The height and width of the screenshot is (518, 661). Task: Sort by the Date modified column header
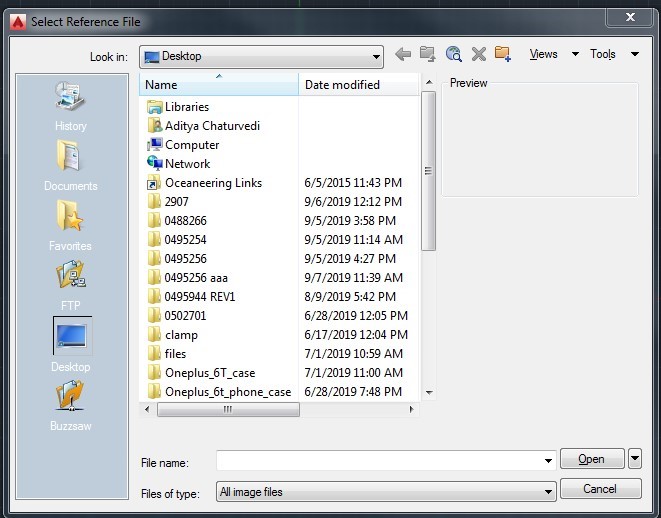[x=359, y=85]
